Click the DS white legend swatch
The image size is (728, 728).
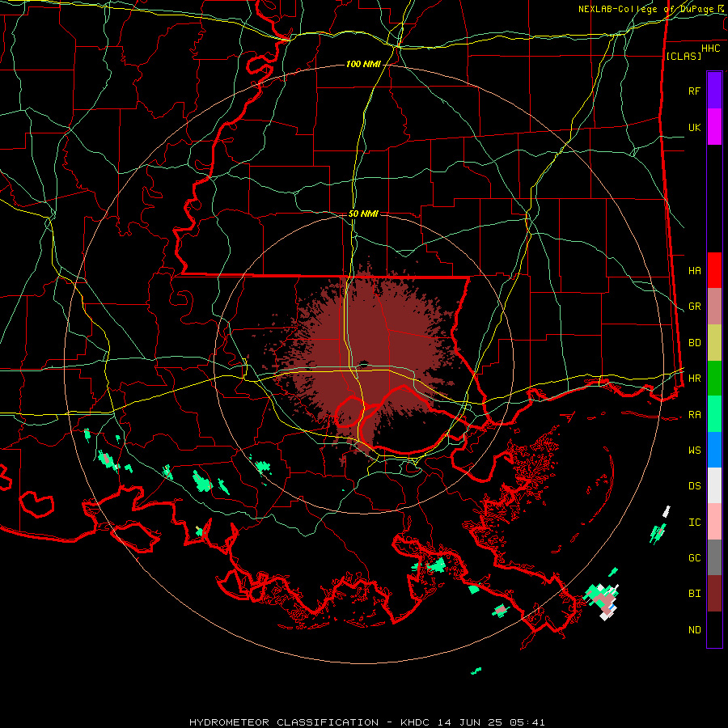point(714,485)
